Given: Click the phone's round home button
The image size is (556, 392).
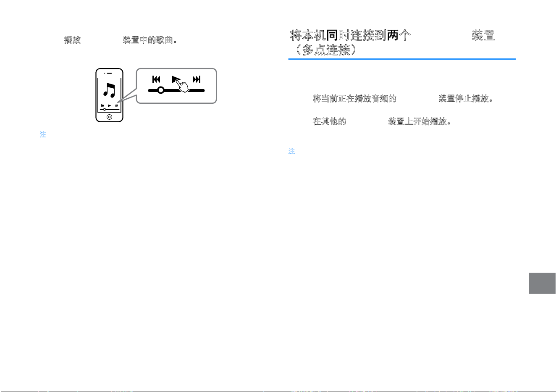Looking at the screenshot, I should [x=109, y=117].
